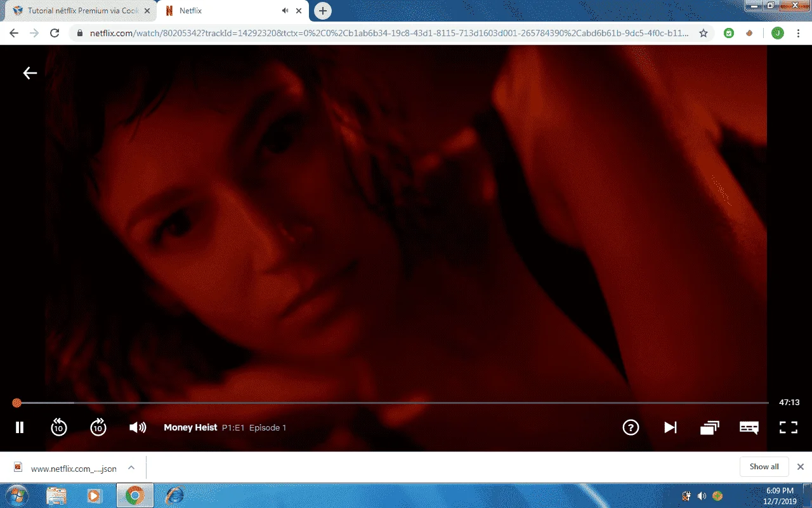Click the round tray icon beside the volume icon
Viewport: 812px width, 508px height.
pos(717,496)
